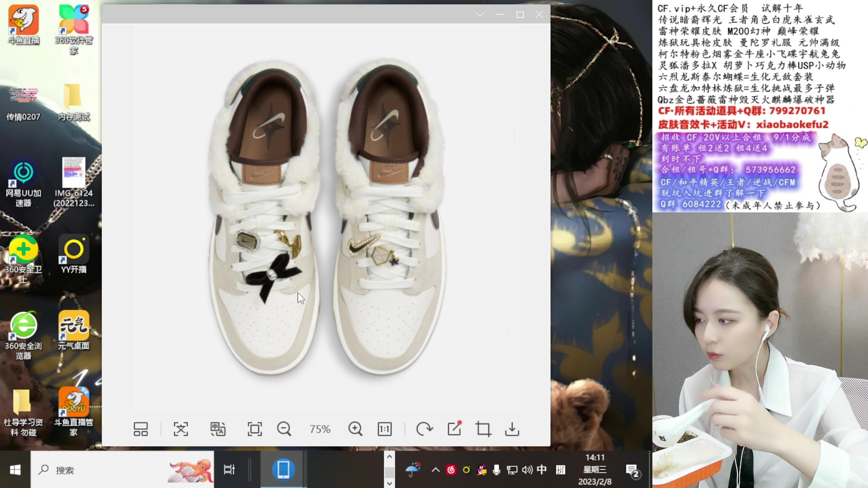Open Task View on the taskbar
868x488 pixels.
[229, 470]
